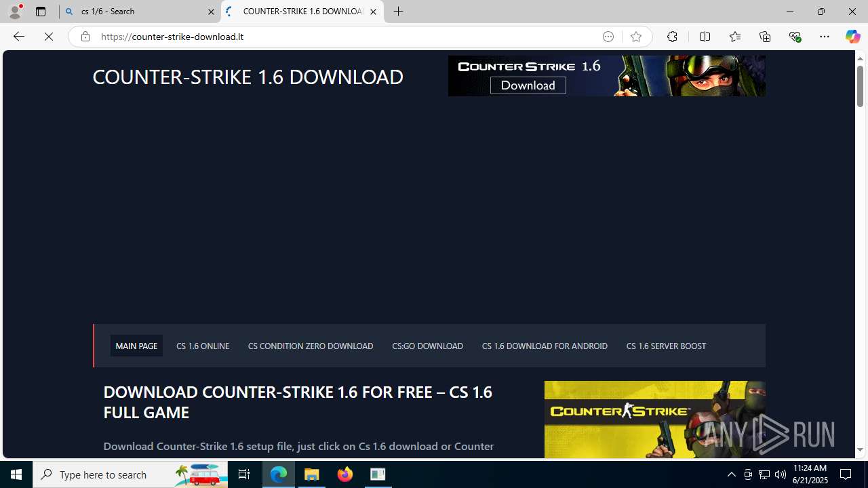Close the Counter-Strike 1.6 Download tab

click(x=373, y=12)
